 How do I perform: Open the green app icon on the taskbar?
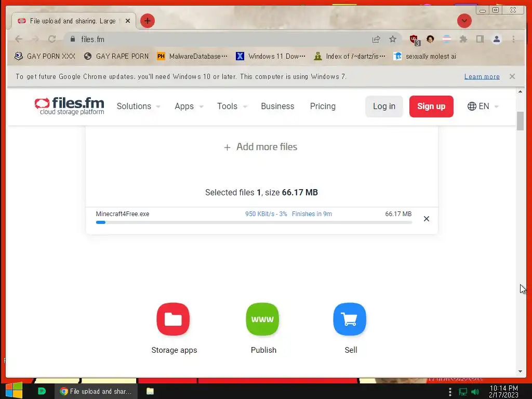tap(42, 391)
